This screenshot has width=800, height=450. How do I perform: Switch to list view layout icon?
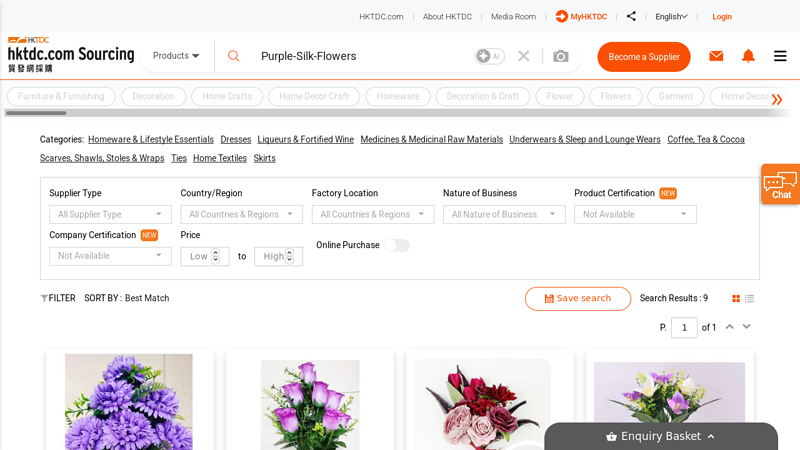749,298
